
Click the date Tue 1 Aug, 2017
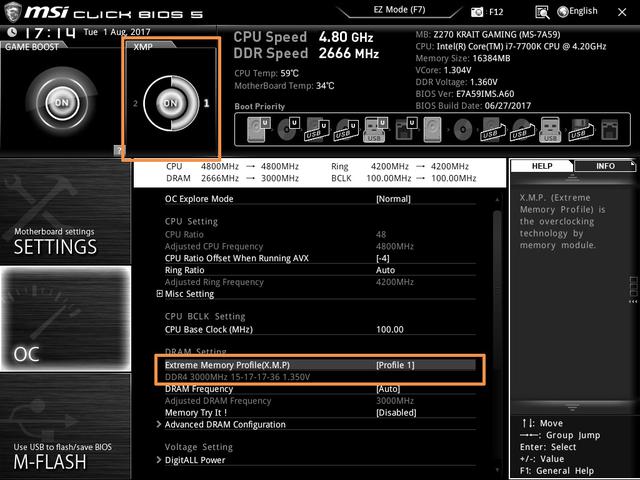coord(117,32)
